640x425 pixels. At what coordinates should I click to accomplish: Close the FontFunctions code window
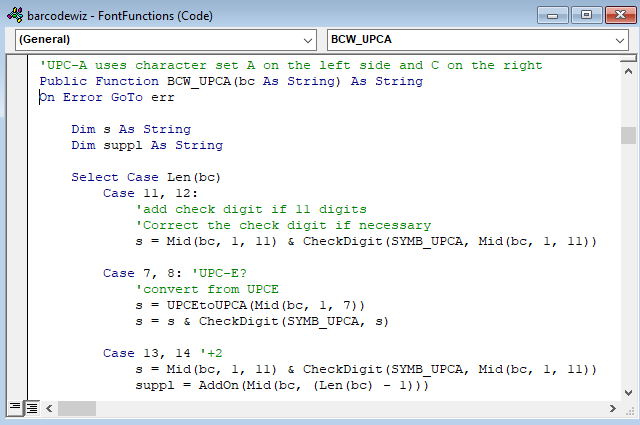pos(620,15)
